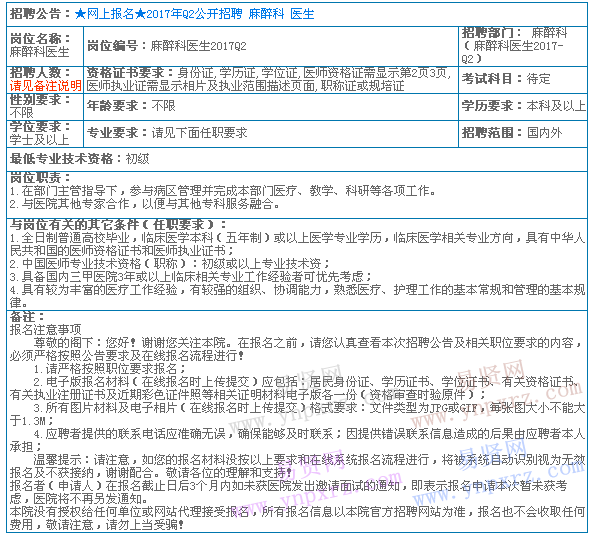Open the 网上报名 2017年Q2公开招聘 麻醉科 医生 link
The width and height of the screenshot is (595, 540).
pyautogui.click(x=195, y=14)
